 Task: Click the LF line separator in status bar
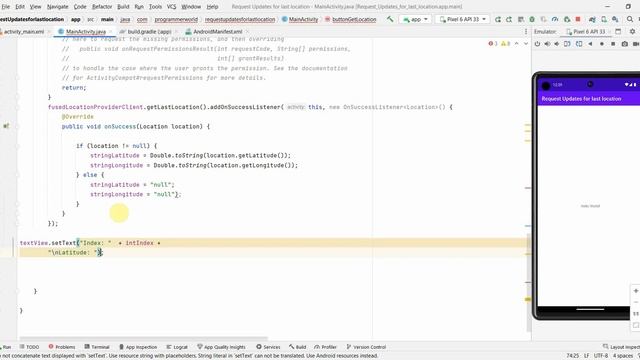[586, 356]
